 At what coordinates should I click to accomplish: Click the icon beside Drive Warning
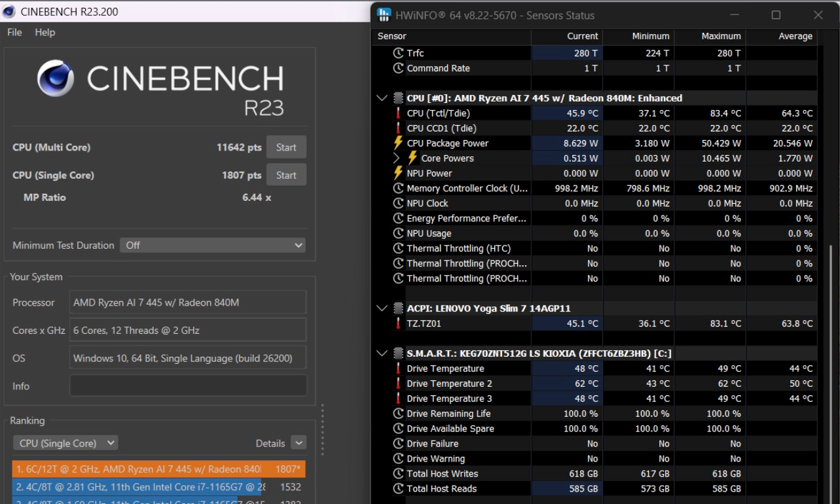[398, 459]
